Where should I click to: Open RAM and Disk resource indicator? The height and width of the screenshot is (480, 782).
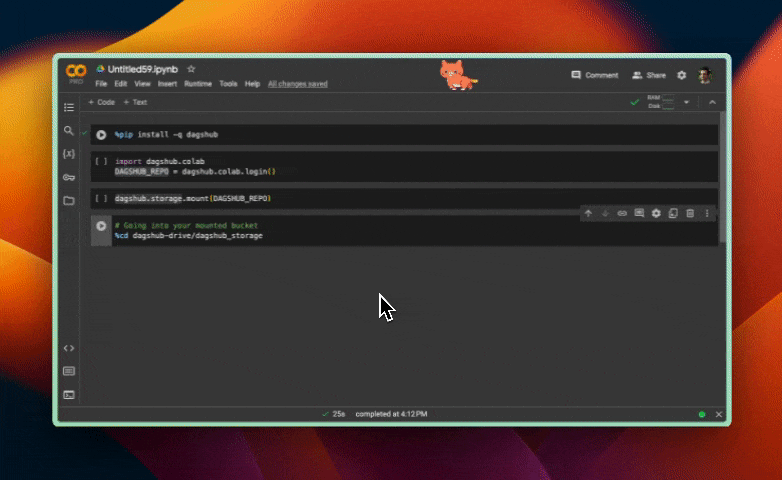(661, 102)
